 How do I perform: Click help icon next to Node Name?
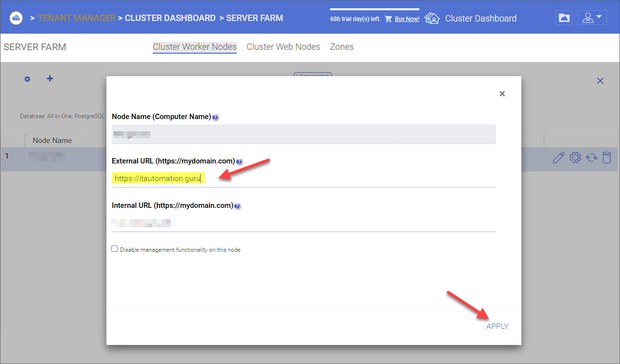216,117
